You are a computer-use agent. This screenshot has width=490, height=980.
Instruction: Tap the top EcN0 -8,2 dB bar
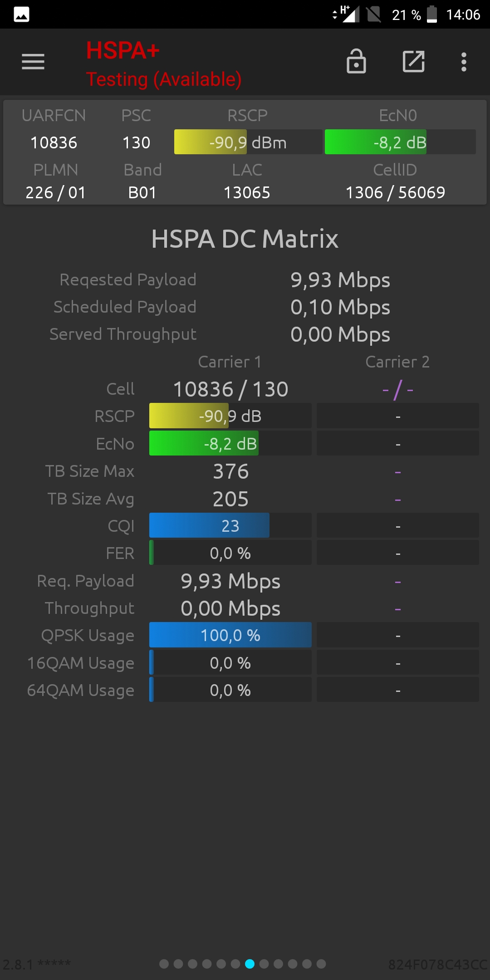(400, 142)
